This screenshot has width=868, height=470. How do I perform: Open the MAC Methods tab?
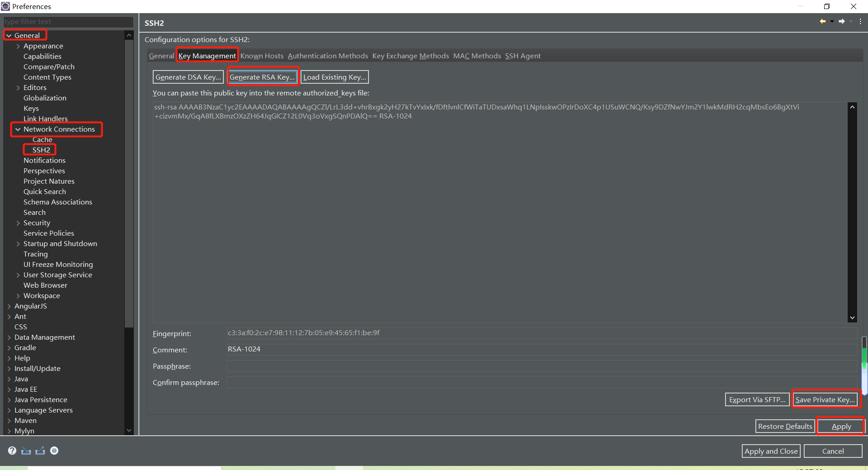pos(477,56)
